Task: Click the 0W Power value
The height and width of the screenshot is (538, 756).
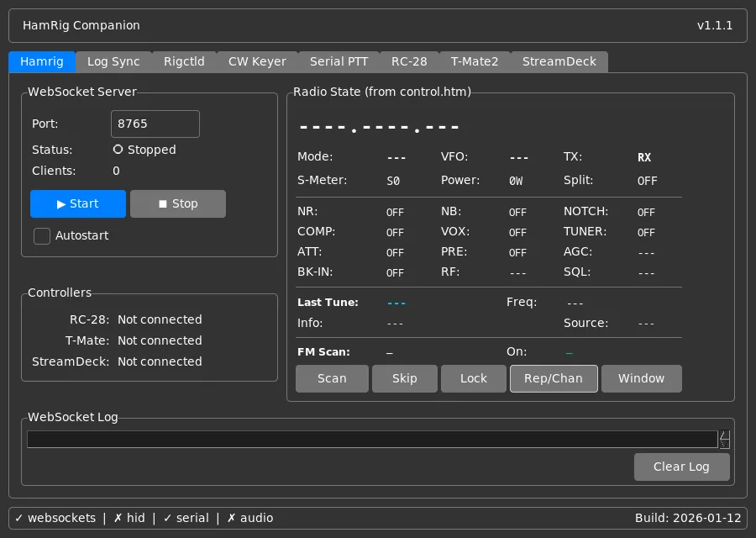Action: coord(516,181)
